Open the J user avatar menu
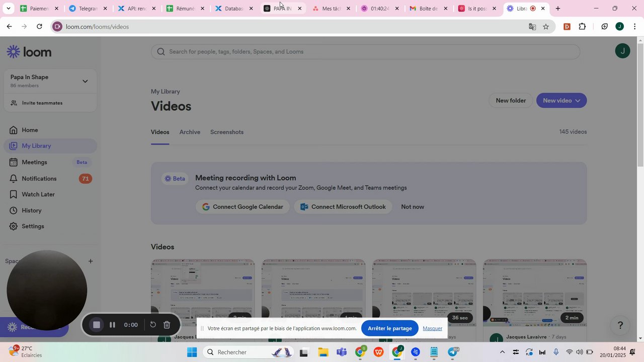The width and height of the screenshot is (644, 362). [622, 51]
